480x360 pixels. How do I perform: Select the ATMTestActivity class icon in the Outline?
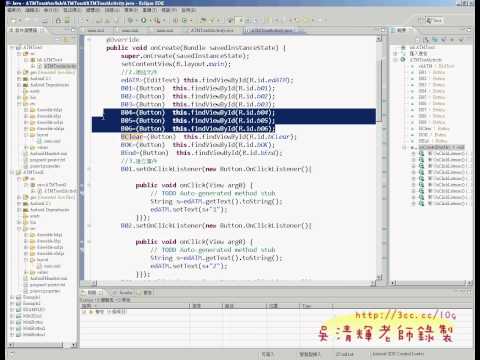pyautogui.click(x=403, y=60)
